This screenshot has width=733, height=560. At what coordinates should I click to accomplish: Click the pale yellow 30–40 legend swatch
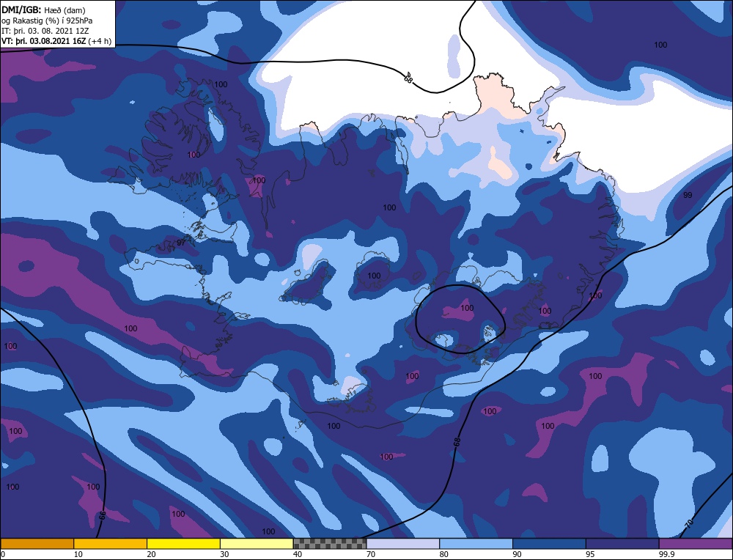click(x=257, y=544)
